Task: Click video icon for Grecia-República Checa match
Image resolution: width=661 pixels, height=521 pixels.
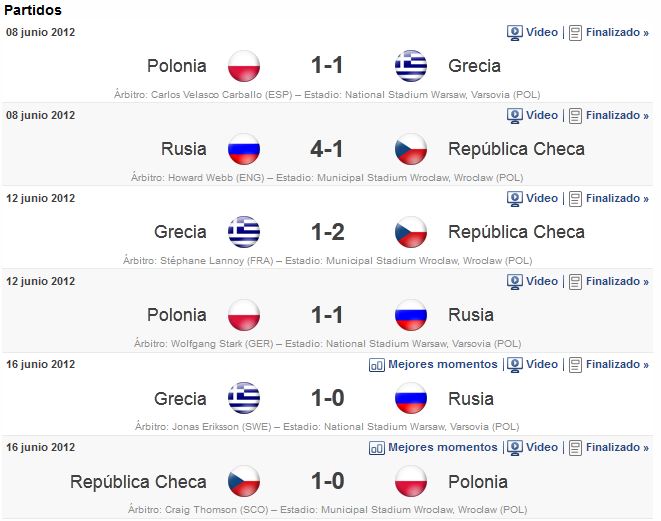Action: (x=514, y=199)
